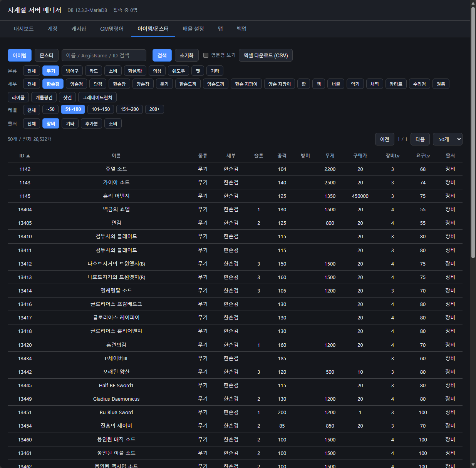Open the 50개 page size dropdown
Image resolution: width=476 pixels, height=468 pixels.
(448, 139)
